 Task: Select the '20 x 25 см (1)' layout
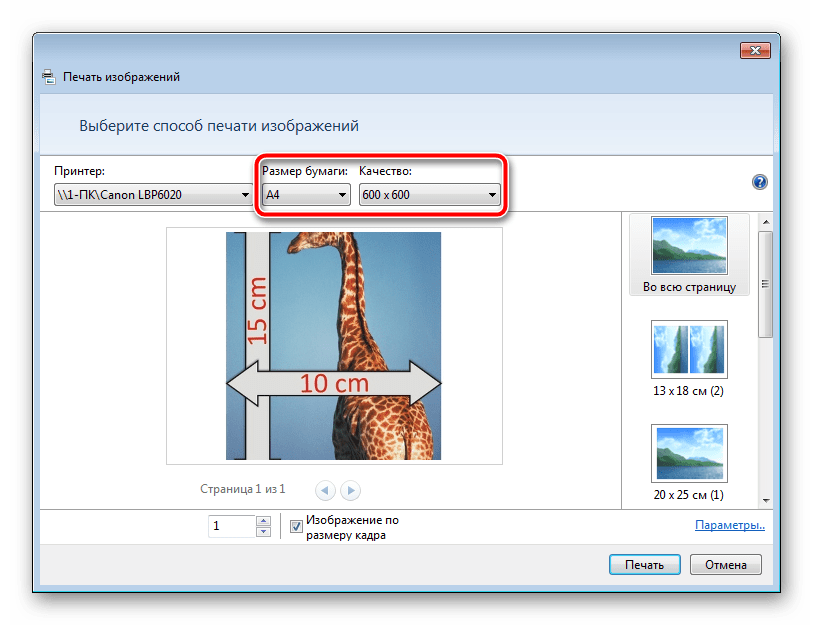[689, 463]
